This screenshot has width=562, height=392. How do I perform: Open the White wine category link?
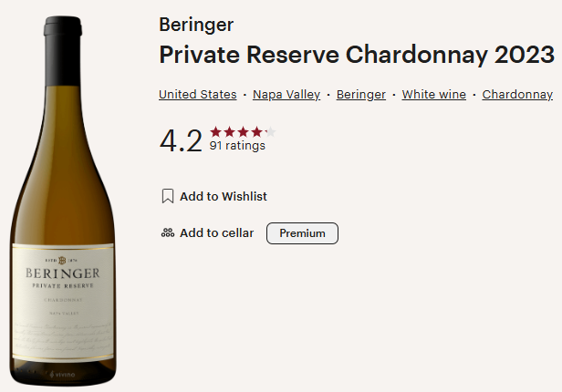(x=433, y=95)
